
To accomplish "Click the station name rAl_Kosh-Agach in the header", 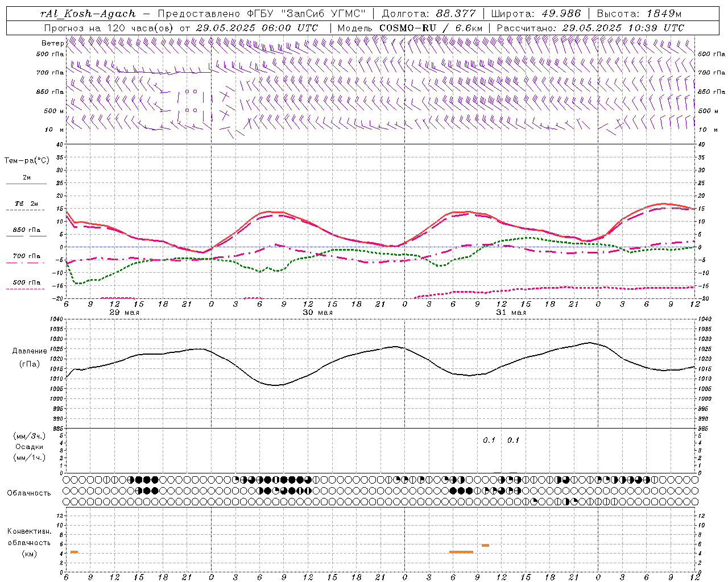I will 88,14.
